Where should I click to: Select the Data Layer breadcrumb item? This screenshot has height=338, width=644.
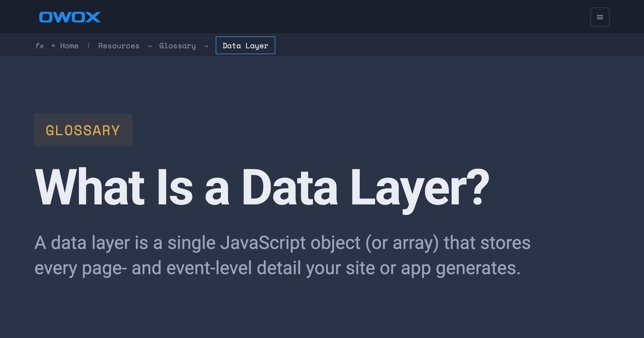pos(245,45)
